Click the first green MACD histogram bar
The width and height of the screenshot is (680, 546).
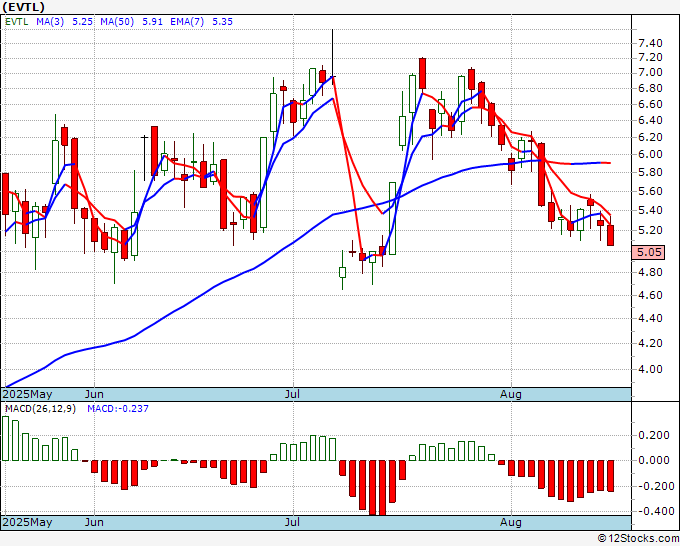pyautogui.click(x=5, y=438)
